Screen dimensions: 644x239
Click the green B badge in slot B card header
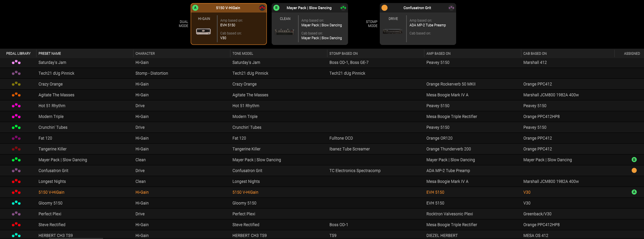pyautogui.click(x=276, y=8)
